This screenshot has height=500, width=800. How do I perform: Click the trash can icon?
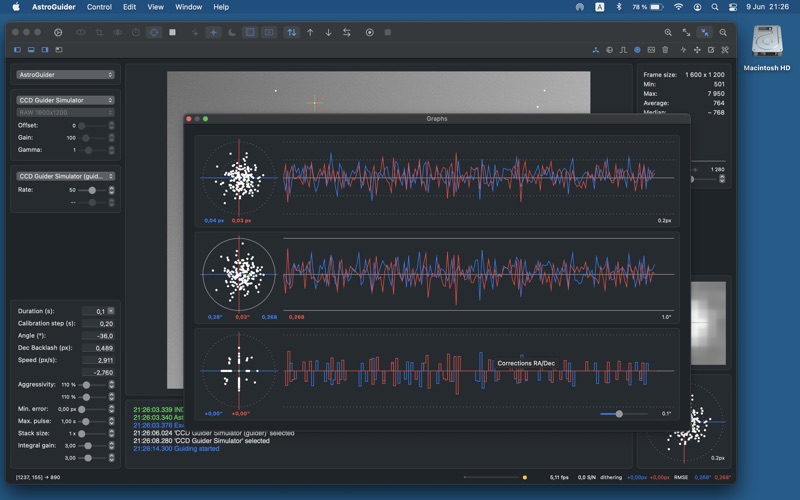point(665,49)
